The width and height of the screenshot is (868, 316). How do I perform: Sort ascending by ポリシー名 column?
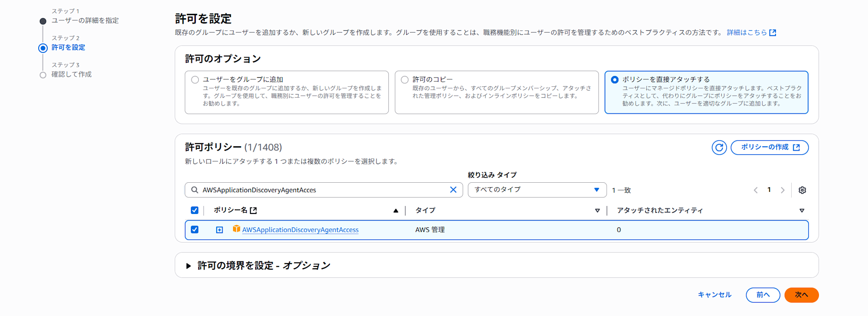click(396, 211)
